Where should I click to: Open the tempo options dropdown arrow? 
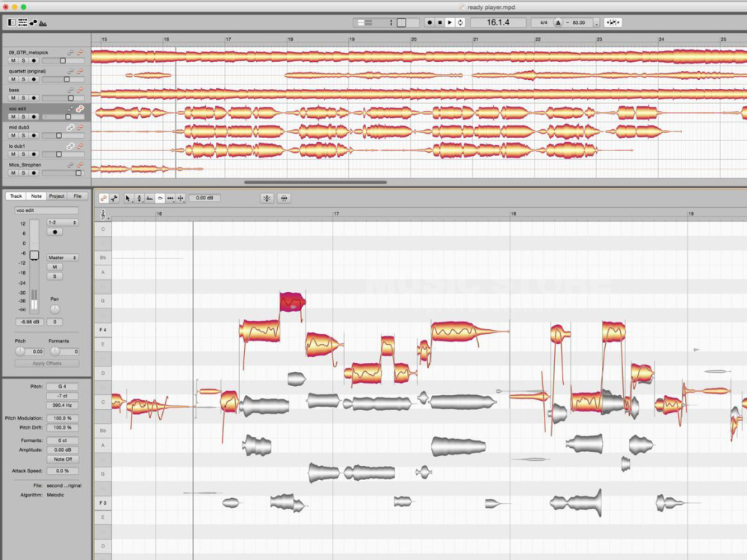pos(596,23)
